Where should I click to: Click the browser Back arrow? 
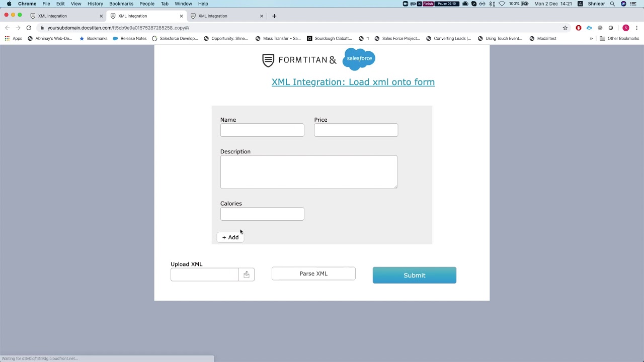(x=7, y=28)
